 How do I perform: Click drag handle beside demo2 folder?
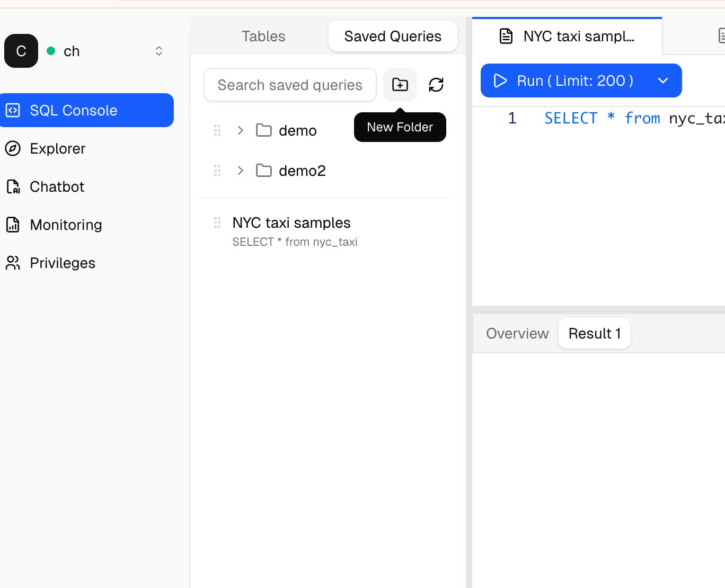217,171
